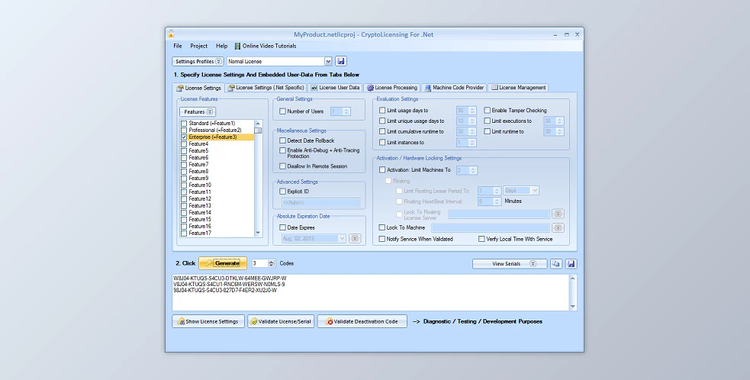The width and height of the screenshot is (750, 380).
Task: Check the Professional (+Feature2) checkbox
Action: (x=184, y=130)
